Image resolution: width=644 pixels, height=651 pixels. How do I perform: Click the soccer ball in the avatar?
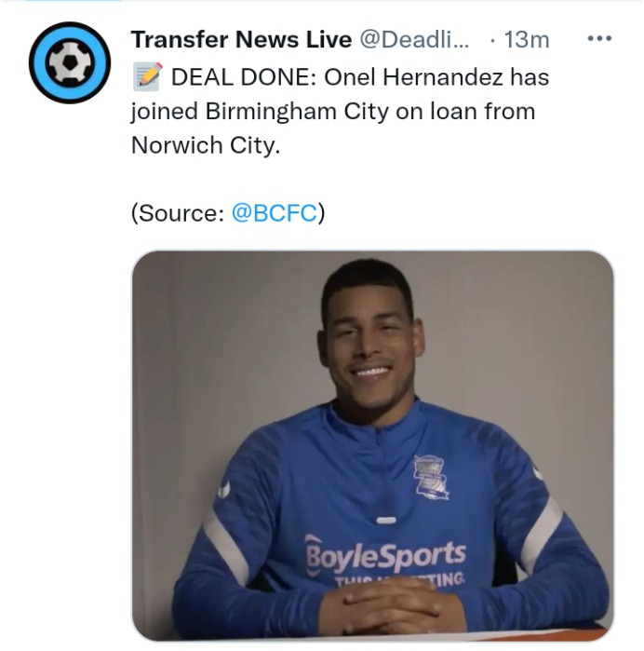pos(70,62)
